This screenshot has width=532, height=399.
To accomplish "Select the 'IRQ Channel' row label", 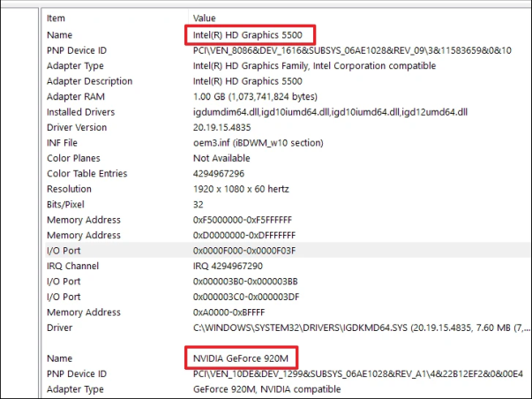I will (x=72, y=266).
